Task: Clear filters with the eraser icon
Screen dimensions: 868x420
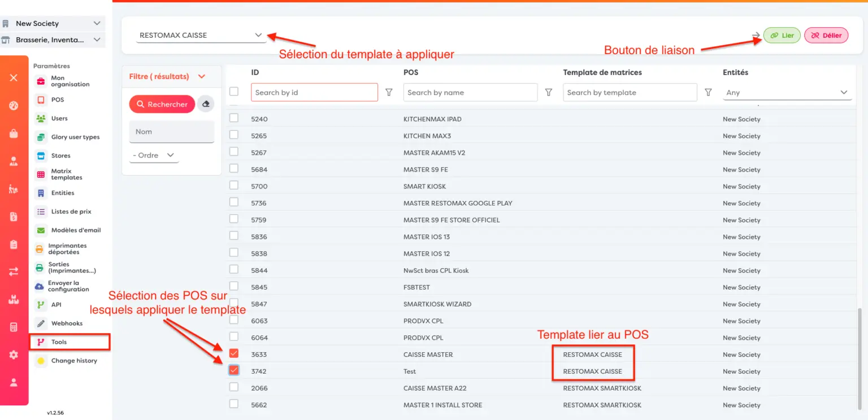Action: pos(206,104)
